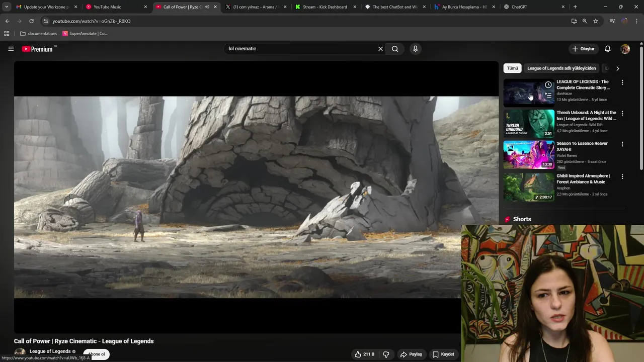Open the media controls icon in toolbar
644x362 pixels.
612,21
